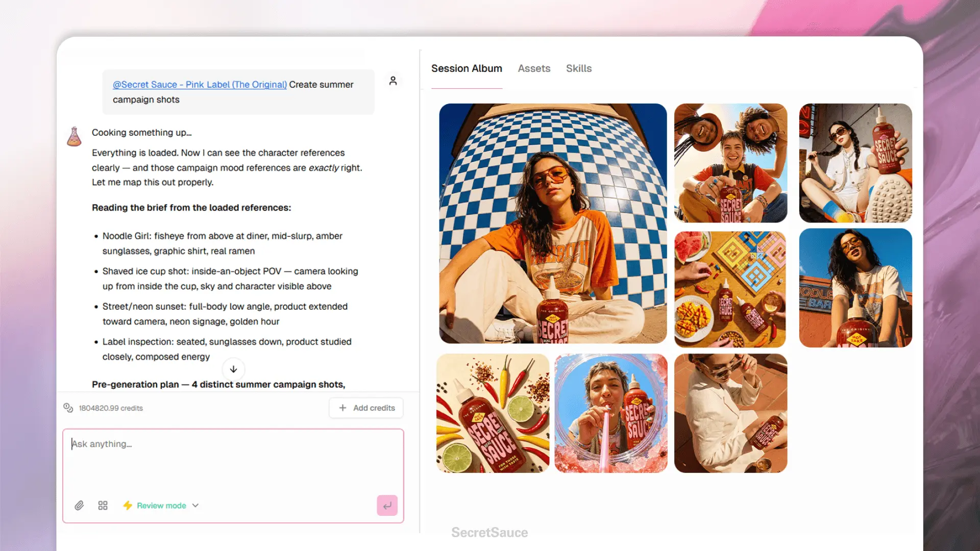Click the Label inspection bullet item

(x=227, y=349)
